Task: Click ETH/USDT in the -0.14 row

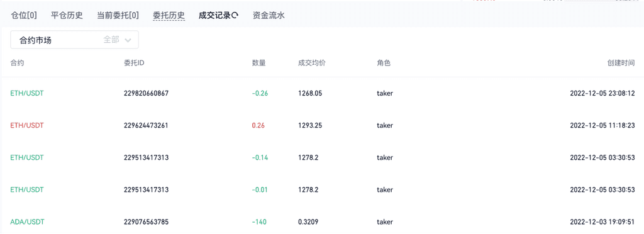Action: pyautogui.click(x=26, y=158)
